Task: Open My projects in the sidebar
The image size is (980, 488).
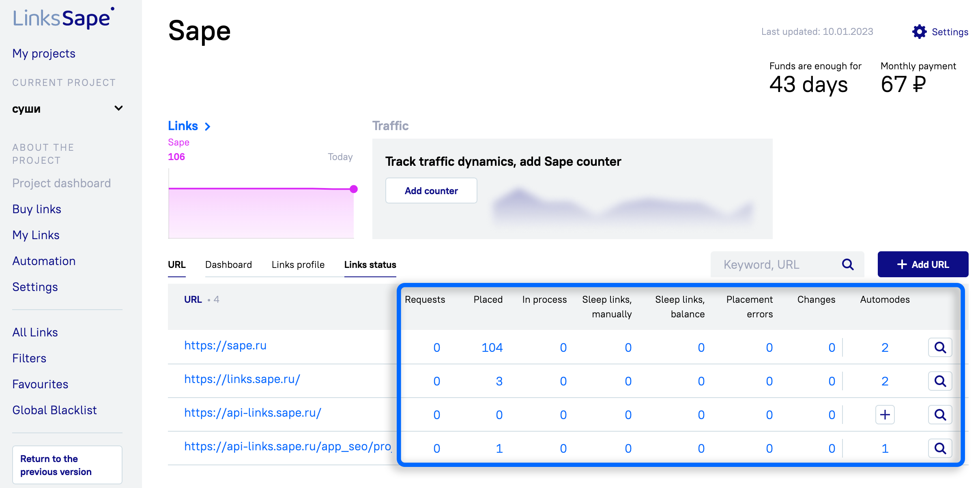Action: pos(44,54)
